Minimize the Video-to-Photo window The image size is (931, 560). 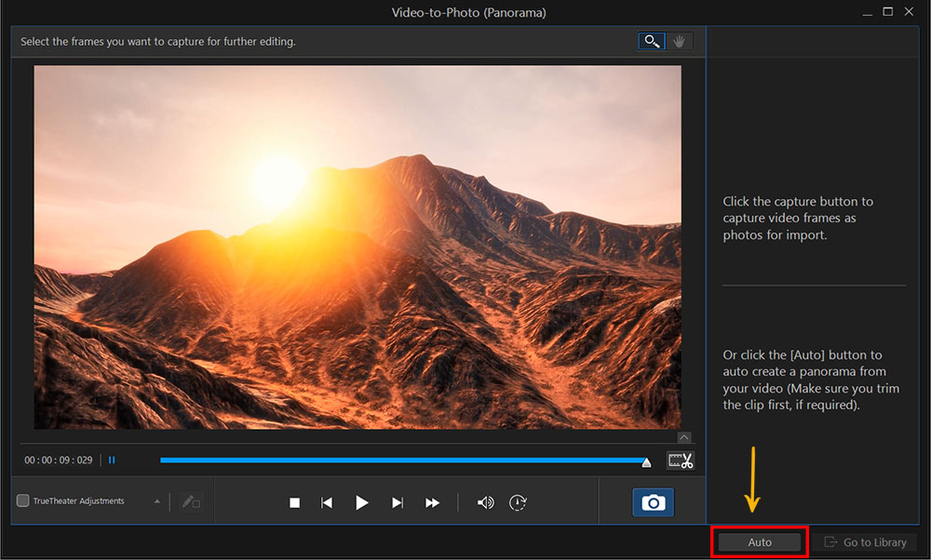(868, 12)
